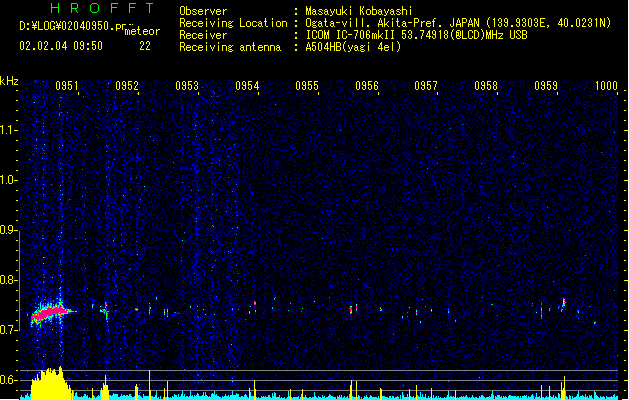Click the Receiving Location label

[x=233, y=23]
